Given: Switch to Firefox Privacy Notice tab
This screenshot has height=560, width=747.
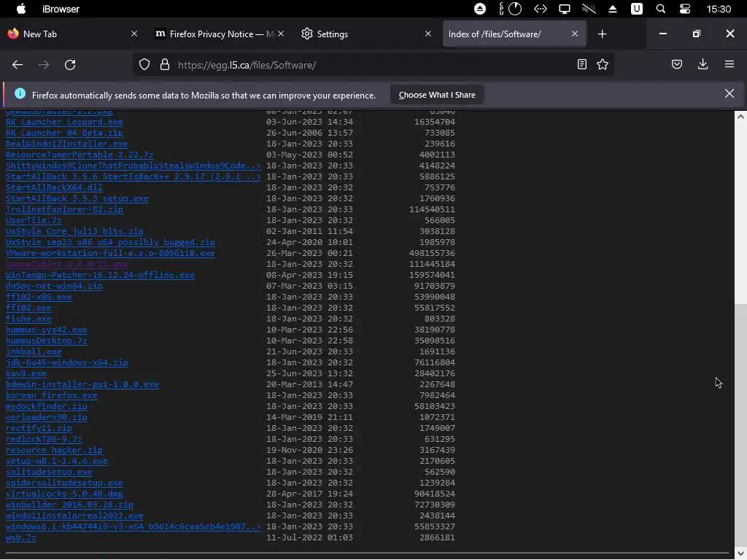Looking at the screenshot, I should [217, 34].
